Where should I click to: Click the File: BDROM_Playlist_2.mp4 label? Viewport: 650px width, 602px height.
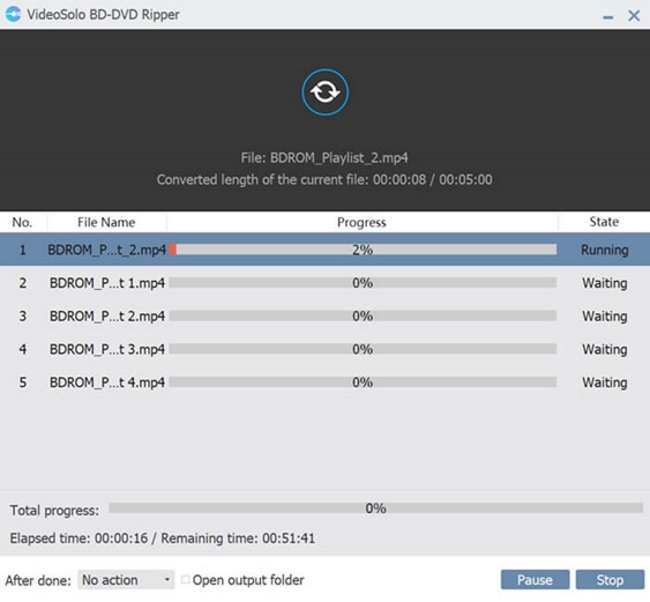pyautogui.click(x=325, y=158)
